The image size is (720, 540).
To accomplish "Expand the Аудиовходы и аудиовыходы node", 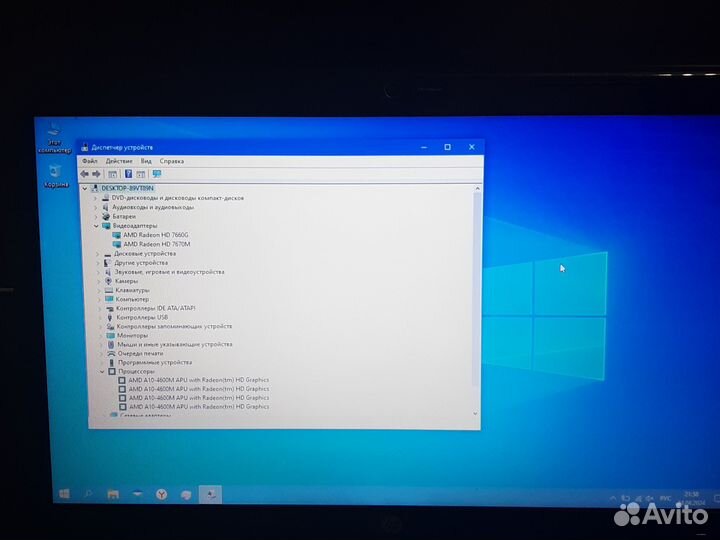I will [96, 207].
